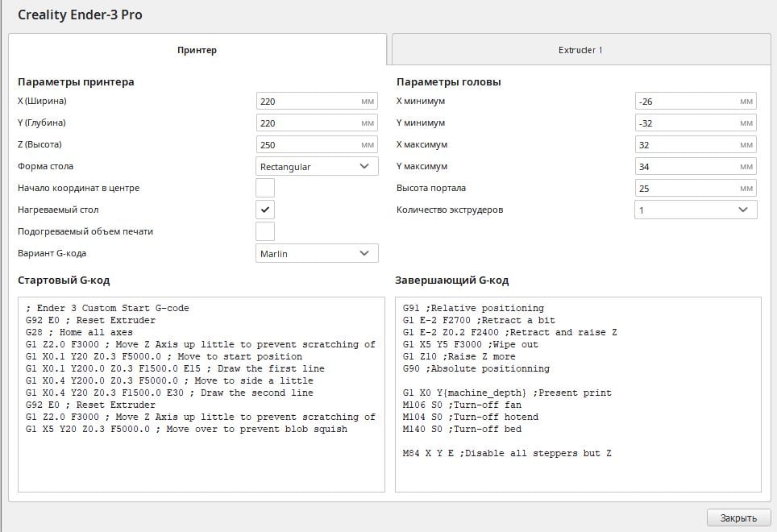This screenshot has height=532, width=777.
Task: Toggle Начало координат в центре checkbox
Action: [x=265, y=189]
